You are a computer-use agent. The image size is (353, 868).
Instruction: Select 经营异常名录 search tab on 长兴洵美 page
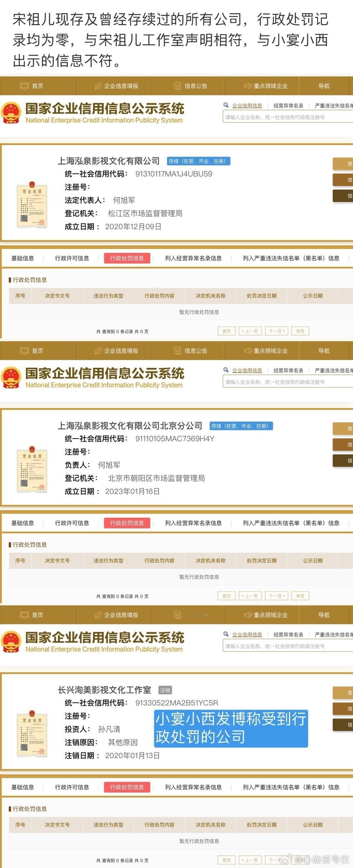pyautogui.click(x=288, y=635)
